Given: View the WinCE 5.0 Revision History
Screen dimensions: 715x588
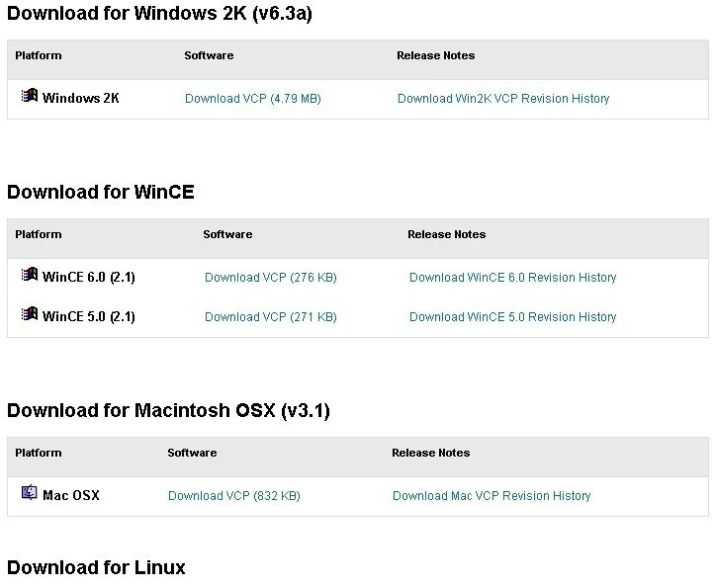Looking at the screenshot, I should coord(512,317).
